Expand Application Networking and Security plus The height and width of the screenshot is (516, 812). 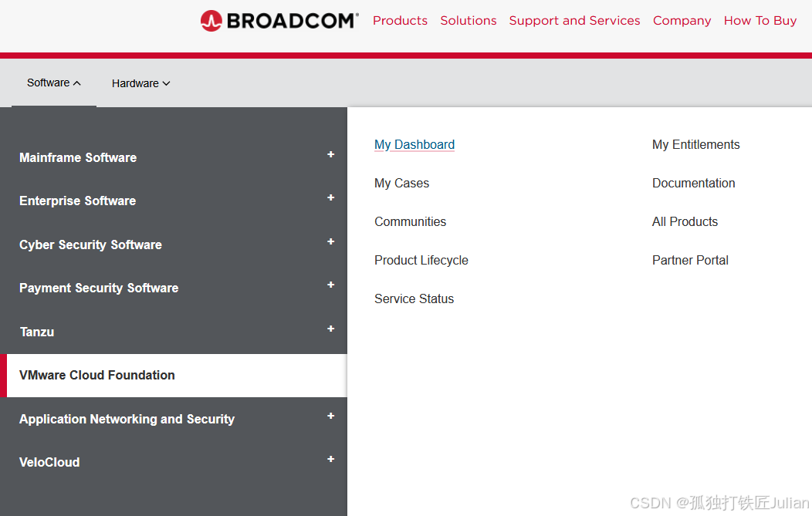[x=330, y=416]
